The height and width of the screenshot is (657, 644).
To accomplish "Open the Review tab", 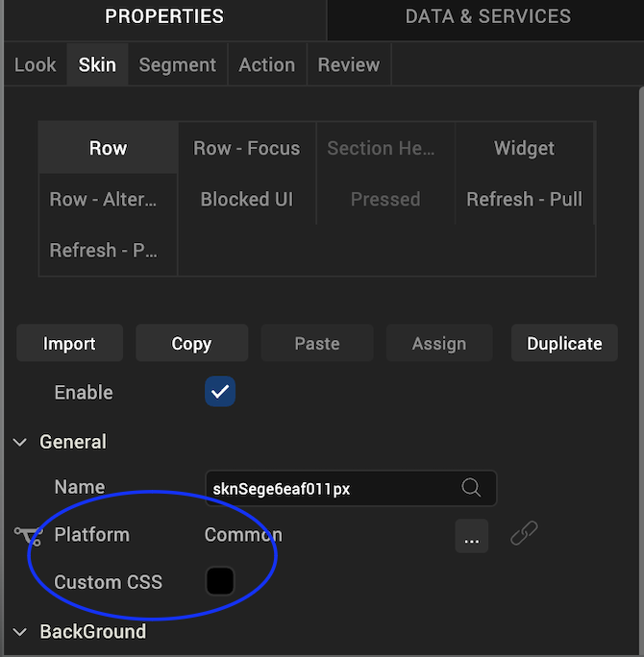I will click(x=349, y=65).
